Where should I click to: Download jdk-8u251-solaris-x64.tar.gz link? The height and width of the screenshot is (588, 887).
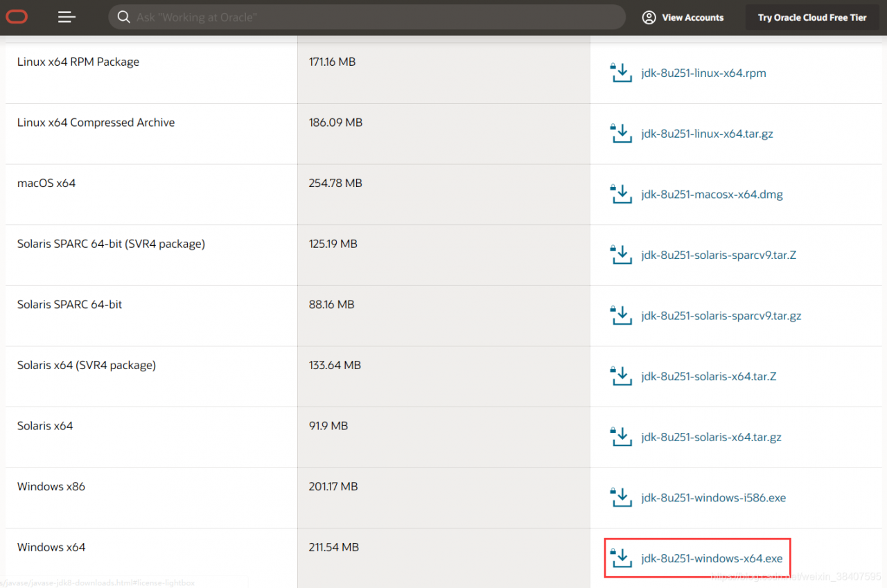[x=711, y=437]
